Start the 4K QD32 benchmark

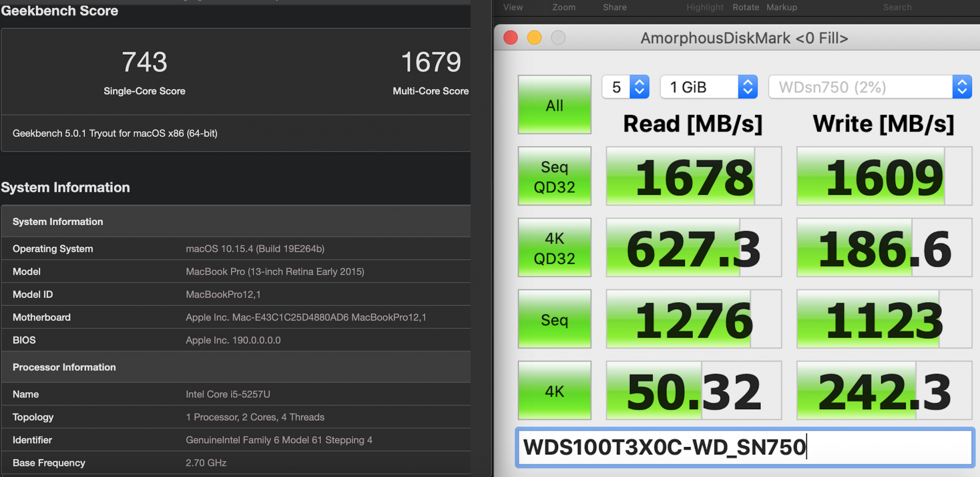coord(554,248)
